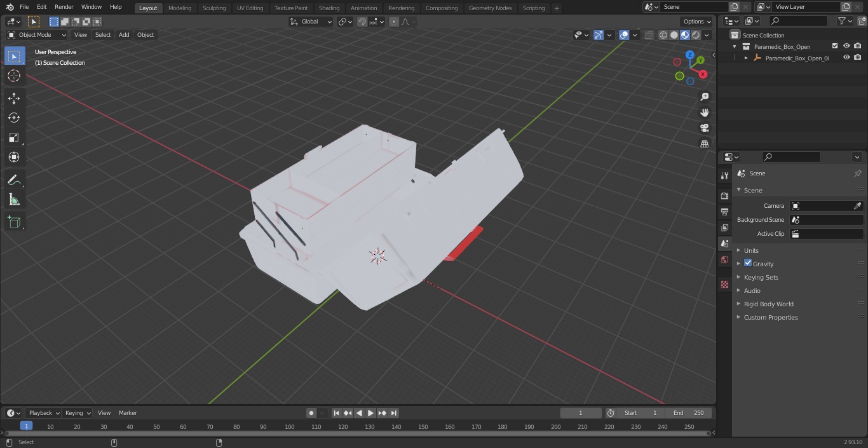Switch orthographic/perspective grid icon
This screenshot has width=868, height=448.
704,144
